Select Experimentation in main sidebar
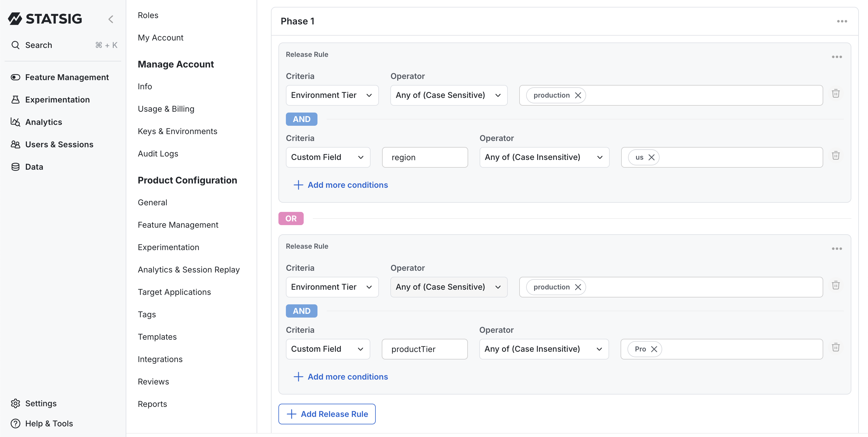 (x=57, y=100)
